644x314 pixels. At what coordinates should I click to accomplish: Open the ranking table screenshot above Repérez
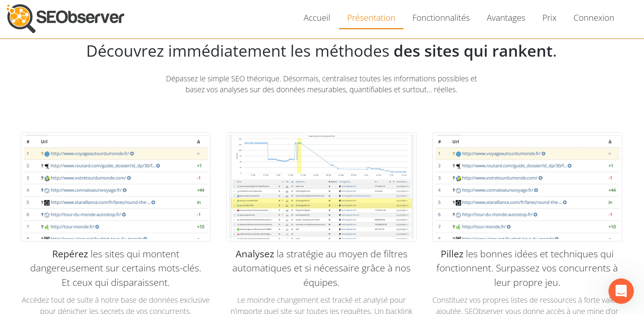coord(116,187)
